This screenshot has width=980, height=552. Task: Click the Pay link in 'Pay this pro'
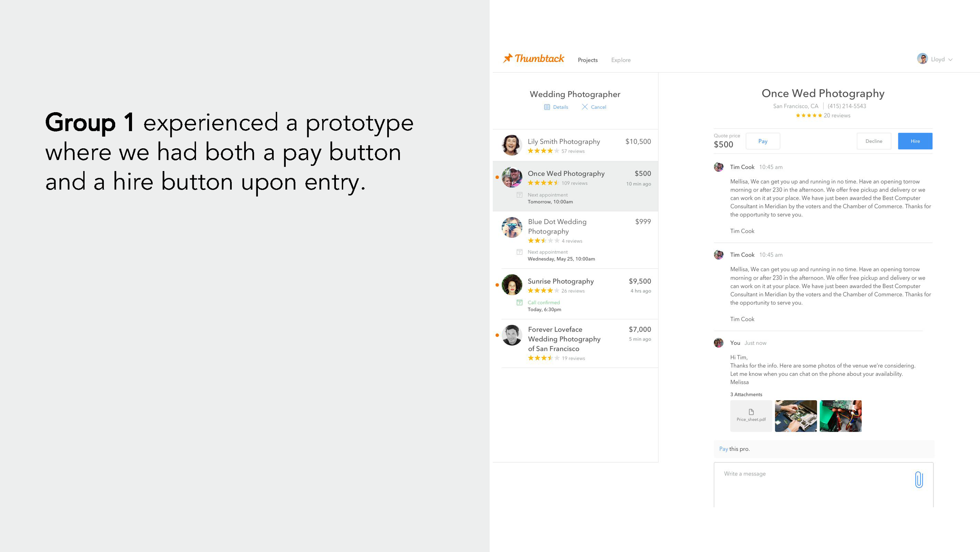[x=724, y=449]
